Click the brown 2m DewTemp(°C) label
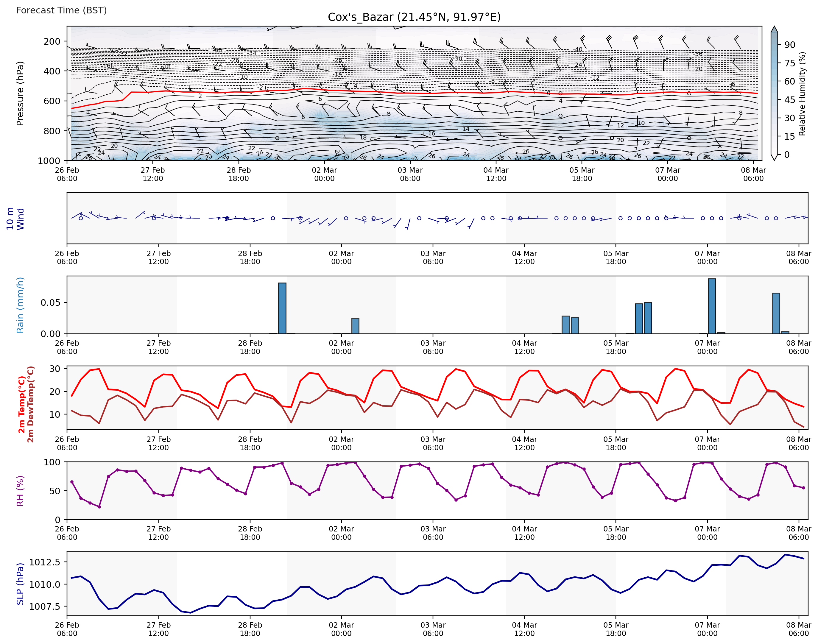This screenshot has width=818, height=644. point(31,405)
